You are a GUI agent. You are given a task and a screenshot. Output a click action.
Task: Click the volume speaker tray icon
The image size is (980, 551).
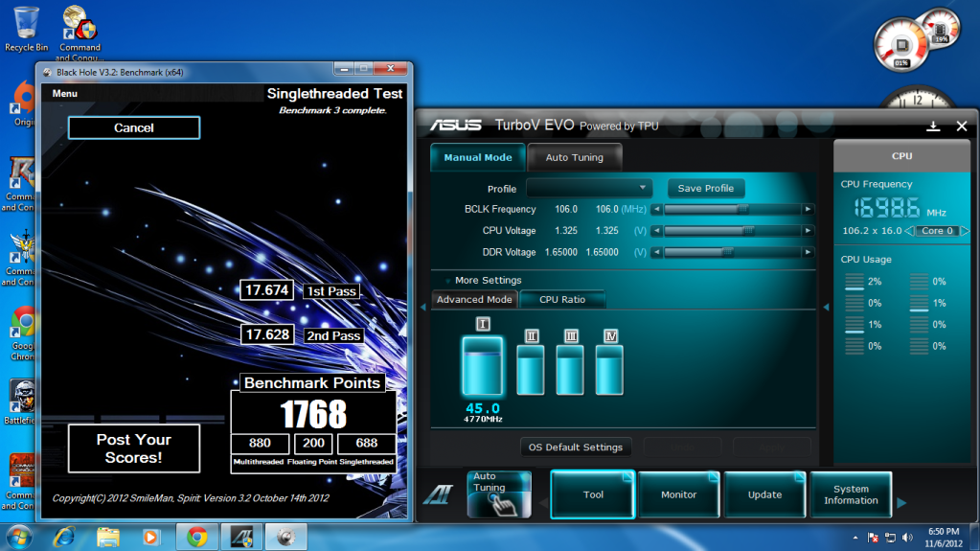907,538
